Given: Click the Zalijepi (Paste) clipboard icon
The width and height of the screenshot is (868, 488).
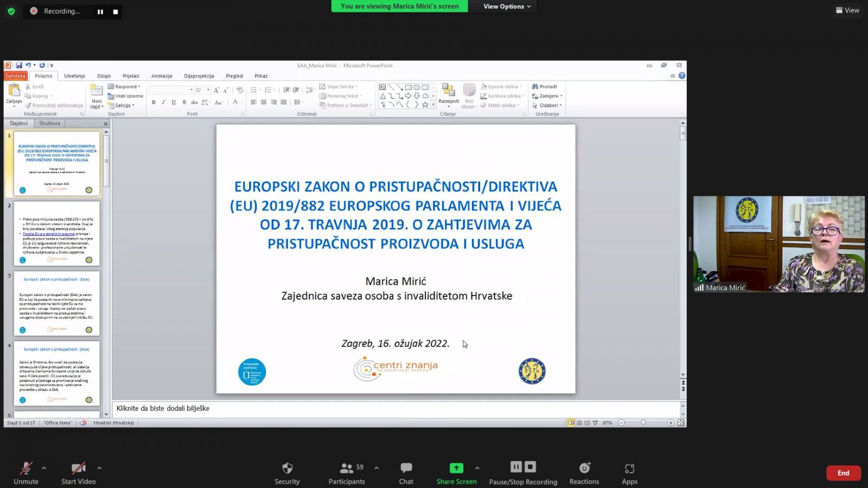Looking at the screenshot, I should 14,91.
